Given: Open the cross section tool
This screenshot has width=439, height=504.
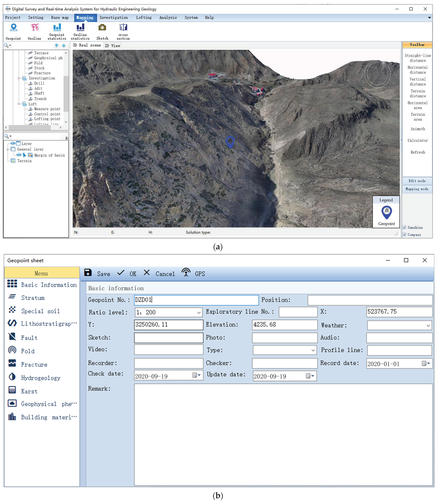Looking at the screenshot, I should pos(123,27).
